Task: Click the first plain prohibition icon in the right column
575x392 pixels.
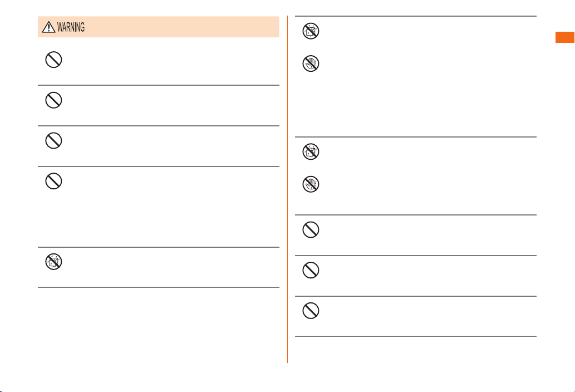Action: coord(311,230)
